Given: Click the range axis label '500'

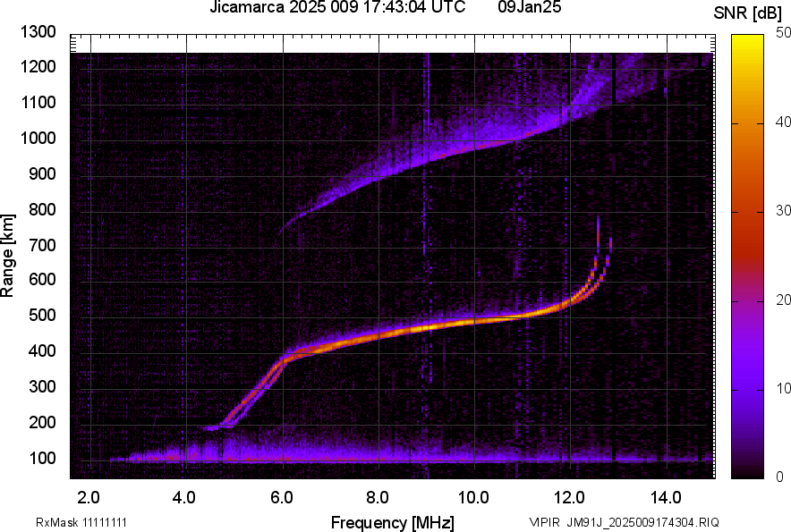Looking at the screenshot, I should coord(42,315).
